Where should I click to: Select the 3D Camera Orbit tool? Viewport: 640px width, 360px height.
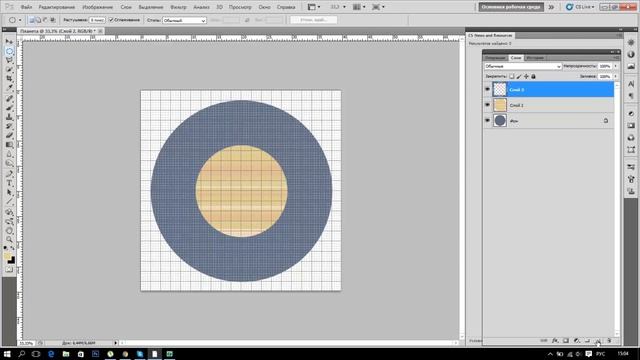point(9,222)
